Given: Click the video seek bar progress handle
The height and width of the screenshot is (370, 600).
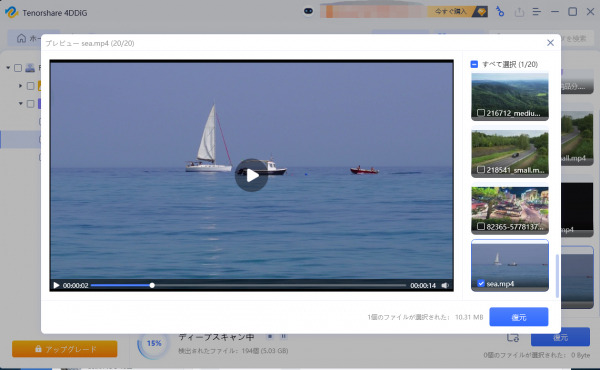Looking at the screenshot, I should click(152, 285).
